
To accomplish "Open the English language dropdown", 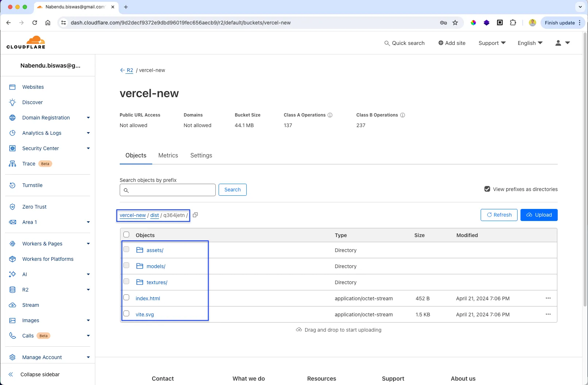I will pos(530,43).
